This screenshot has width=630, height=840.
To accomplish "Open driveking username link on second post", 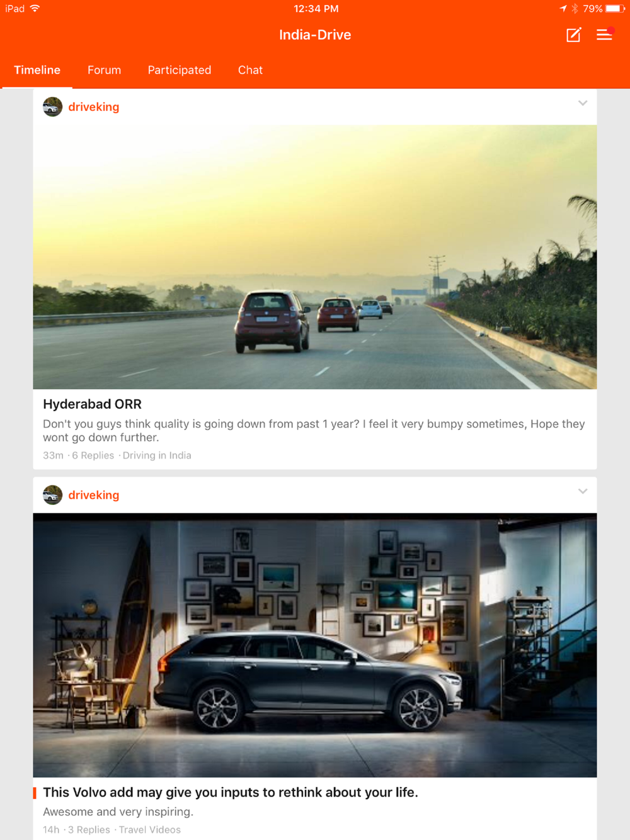I will (x=94, y=495).
